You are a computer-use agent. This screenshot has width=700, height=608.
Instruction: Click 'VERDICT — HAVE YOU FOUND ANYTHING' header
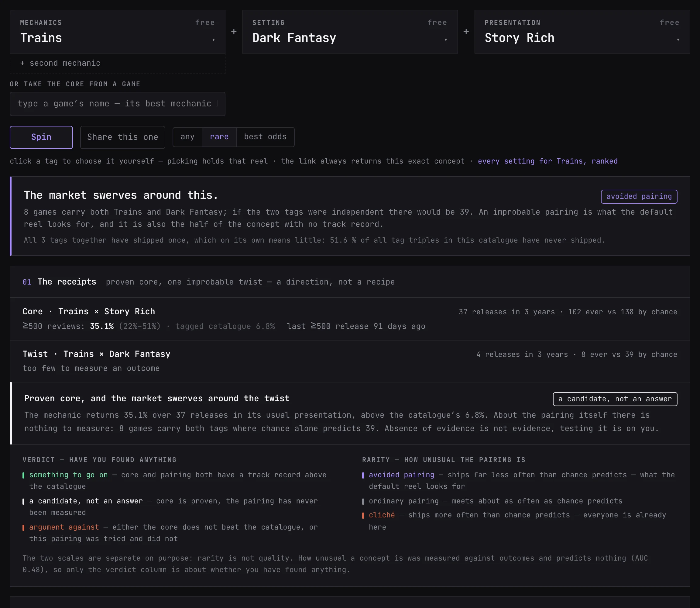(x=99, y=460)
